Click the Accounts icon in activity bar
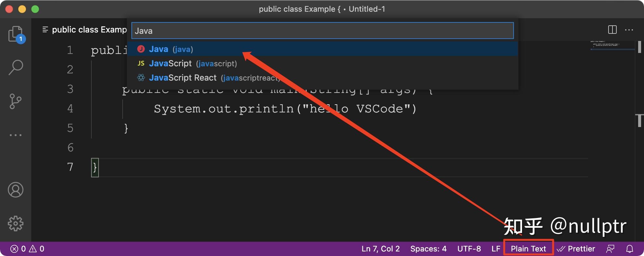 pyautogui.click(x=16, y=190)
